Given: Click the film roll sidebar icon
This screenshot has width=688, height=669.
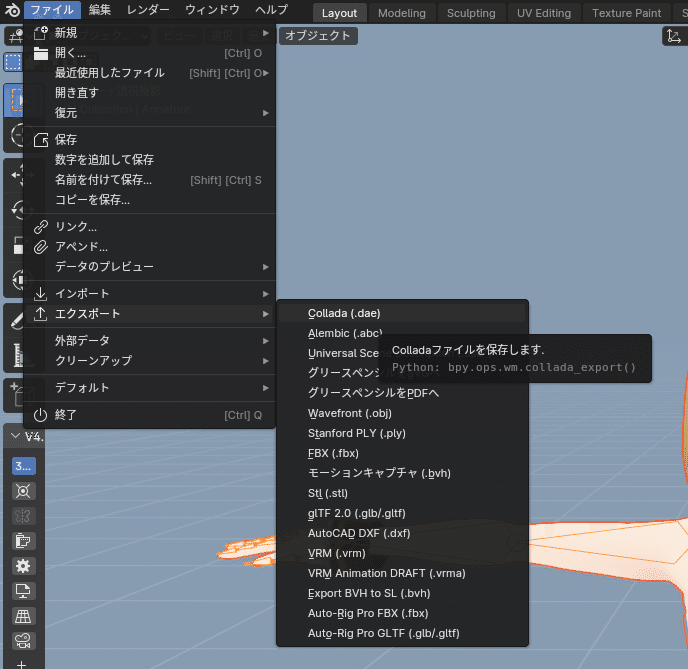Looking at the screenshot, I should click(x=23, y=541).
